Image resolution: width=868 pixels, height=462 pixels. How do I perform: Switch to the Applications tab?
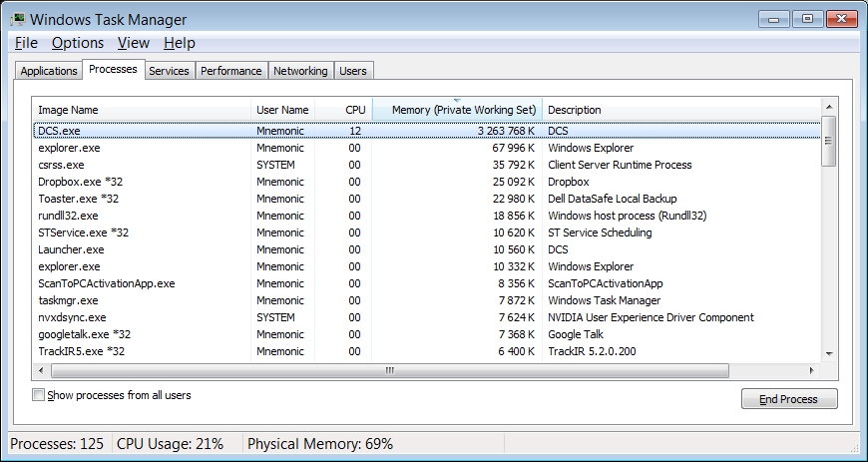point(49,71)
